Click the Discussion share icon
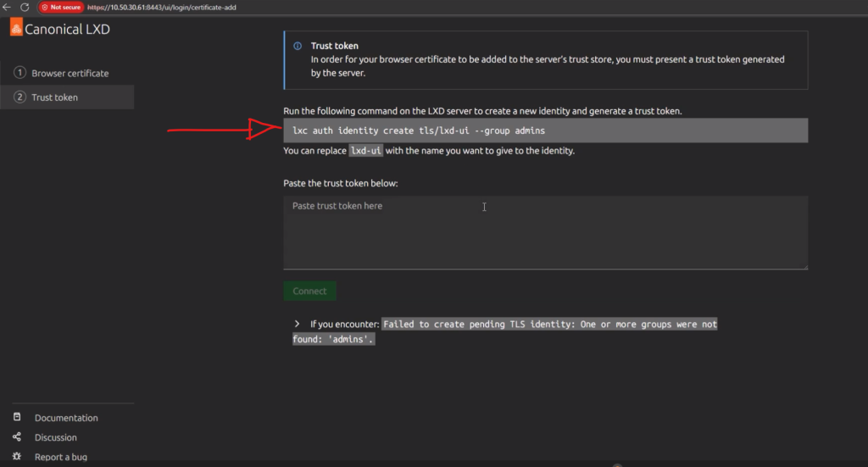This screenshot has height=467, width=868. 17,437
